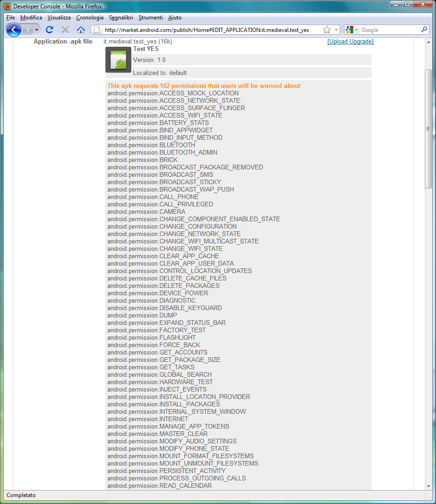Screen dimensions: 436x504
Task: Select the GLOBAL_SEARCH permission line
Action: (x=160, y=374)
